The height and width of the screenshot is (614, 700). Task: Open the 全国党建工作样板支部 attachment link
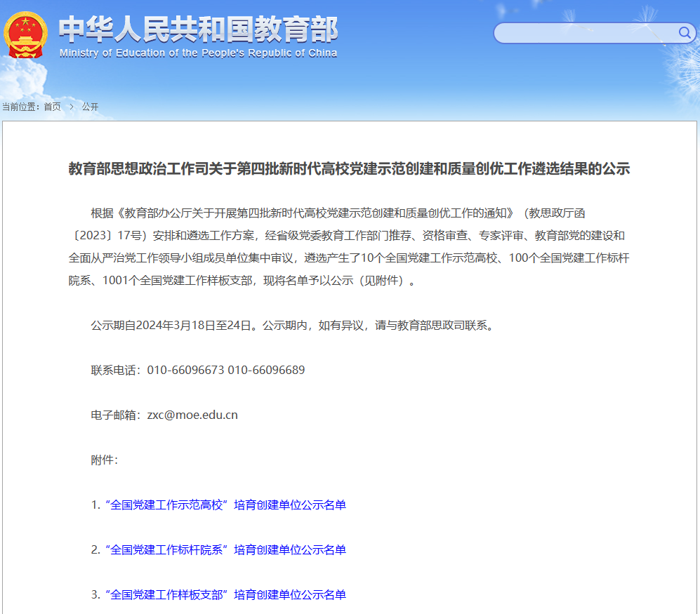pos(225,594)
